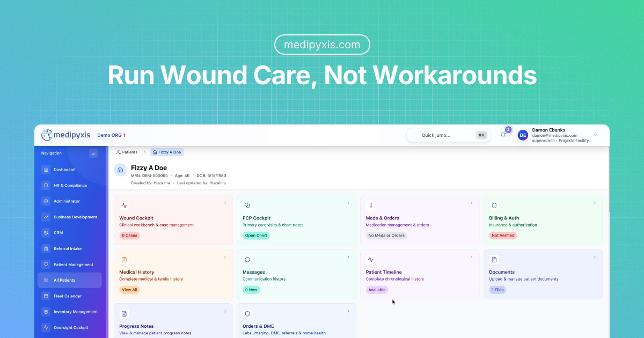The image size is (644, 338).
Task: Open PCP Cockpit card chevron arrow
Action: point(348,203)
